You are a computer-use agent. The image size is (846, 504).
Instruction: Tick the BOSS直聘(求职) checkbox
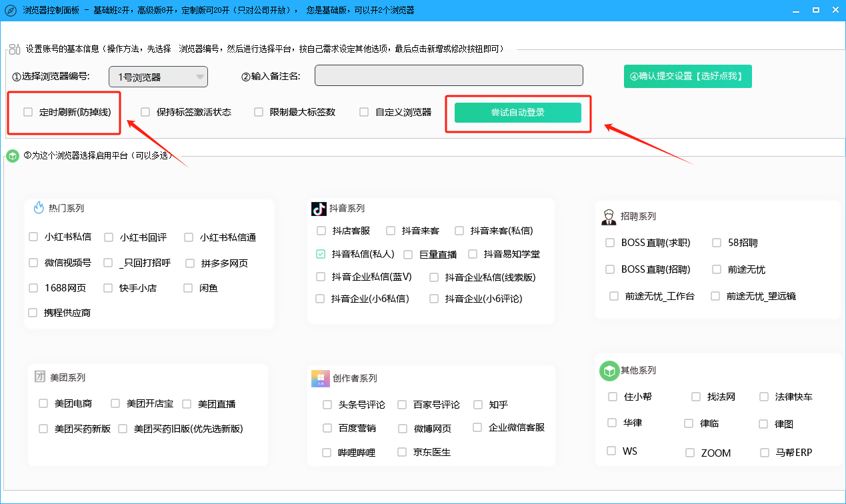(610, 243)
